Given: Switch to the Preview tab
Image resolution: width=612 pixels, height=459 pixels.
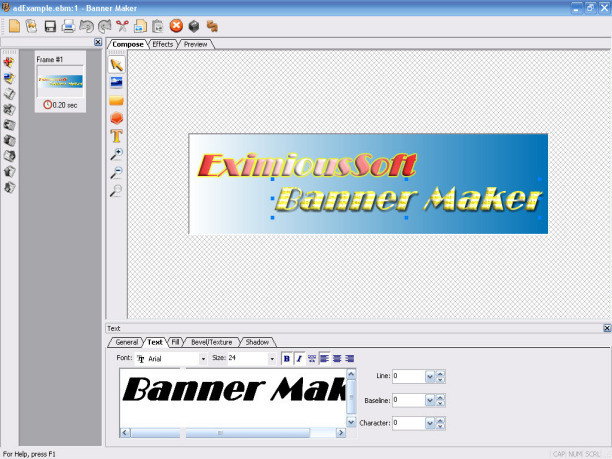Looking at the screenshot, I should pyautogui.click(x=195, y=44).
